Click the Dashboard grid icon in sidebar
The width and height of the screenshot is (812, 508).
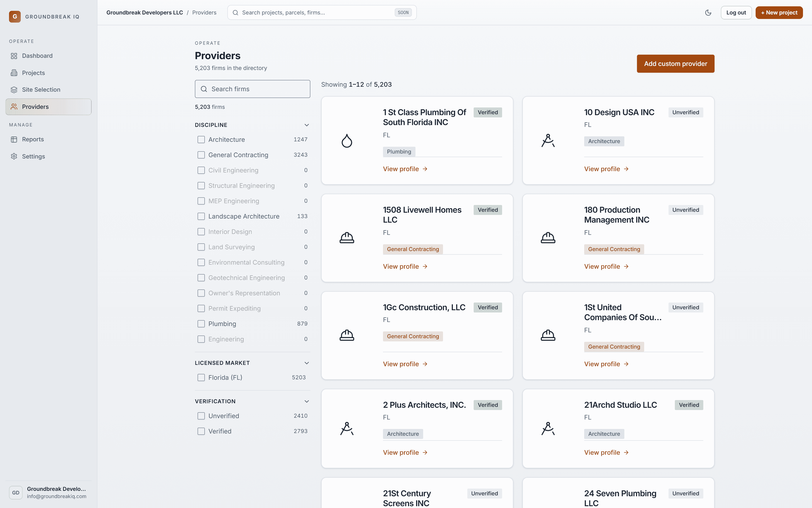click(14, 56)
